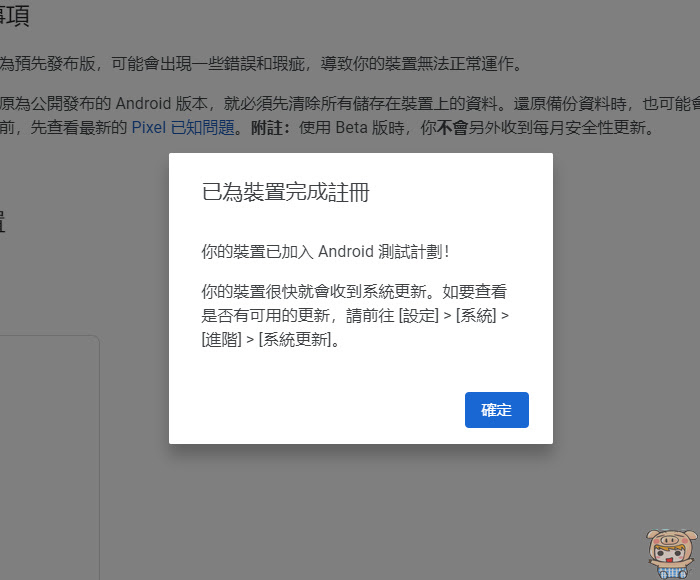Click the line containing 就必須先清除所有儲存在裝置上的資料
This screenshot has width=700, height=580.
click(x=350, y=104)
